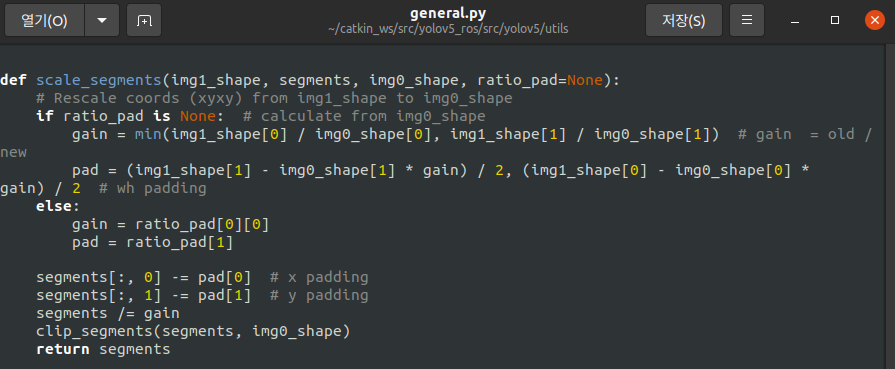The height and width of the screenshot is (369, 895).
Task: Click the 'return segments' line
Action: pyautogui.click(x=103, y=350)
